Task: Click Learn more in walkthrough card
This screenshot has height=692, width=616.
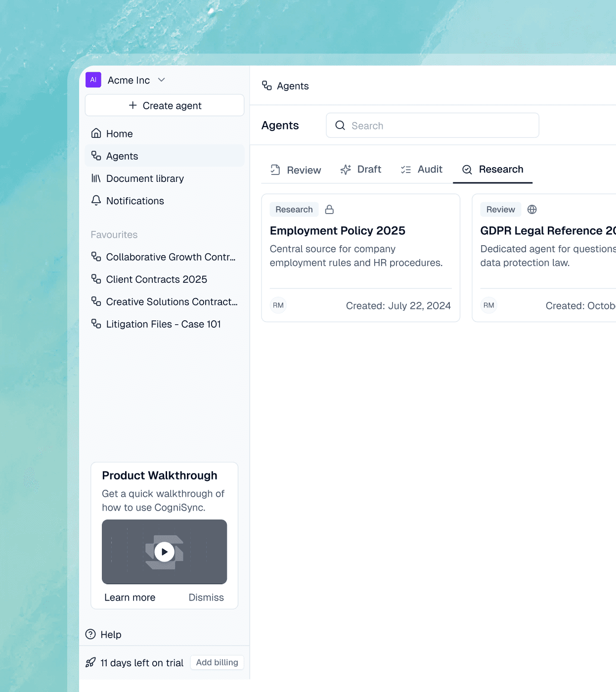Action: (130, 598)
